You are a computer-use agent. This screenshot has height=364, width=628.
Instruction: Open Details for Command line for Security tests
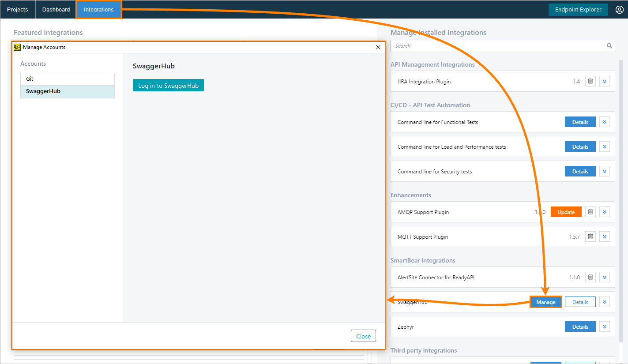(x=580, y=172)
